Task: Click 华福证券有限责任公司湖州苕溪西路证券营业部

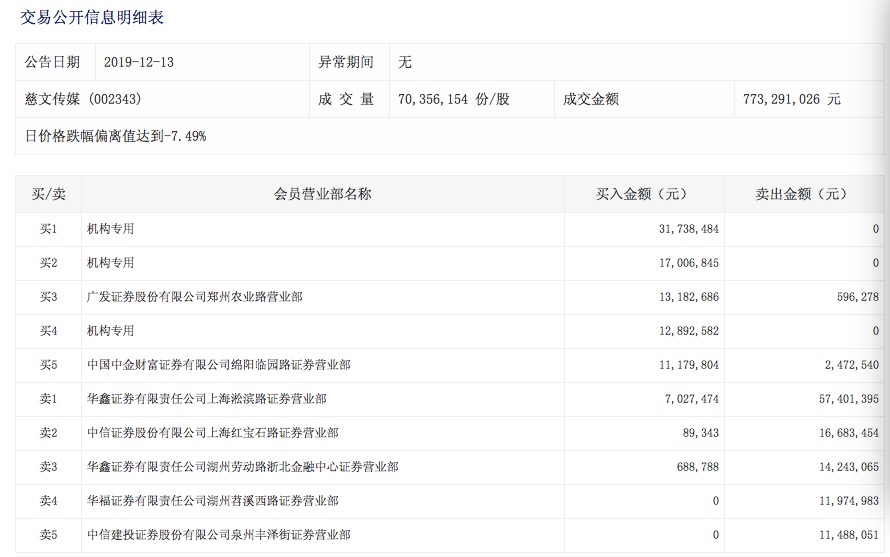Action: 213,501
